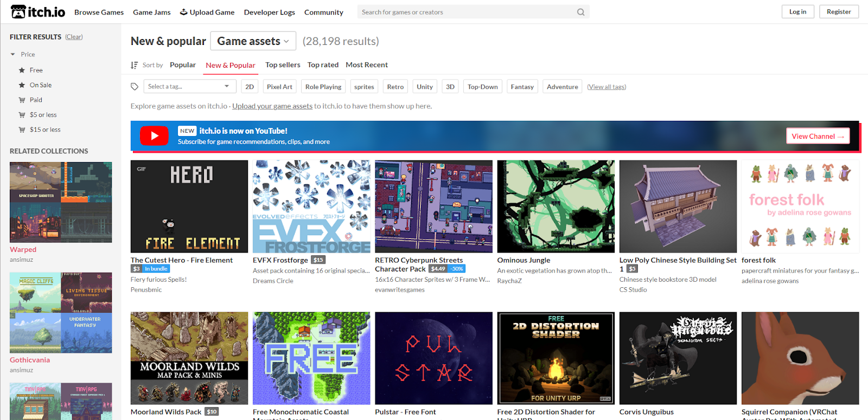Filter by the Fantasy tag

(x=522, y=87)
